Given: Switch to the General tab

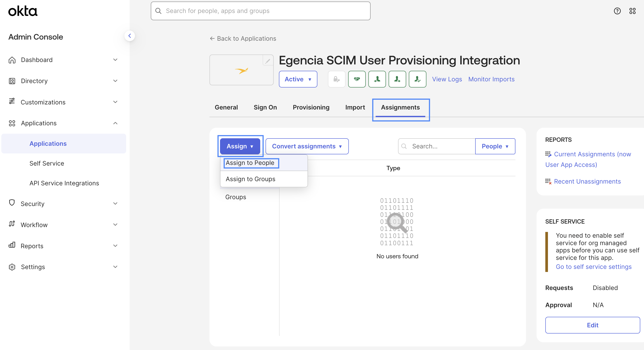Looking at the screenshot, I should pyautogui.click(x=226, y=107).
